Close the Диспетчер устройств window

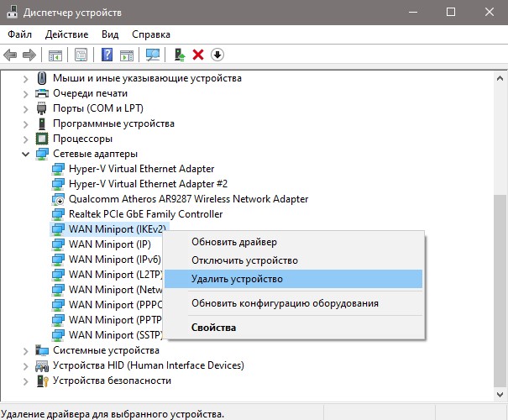point(490,13)
